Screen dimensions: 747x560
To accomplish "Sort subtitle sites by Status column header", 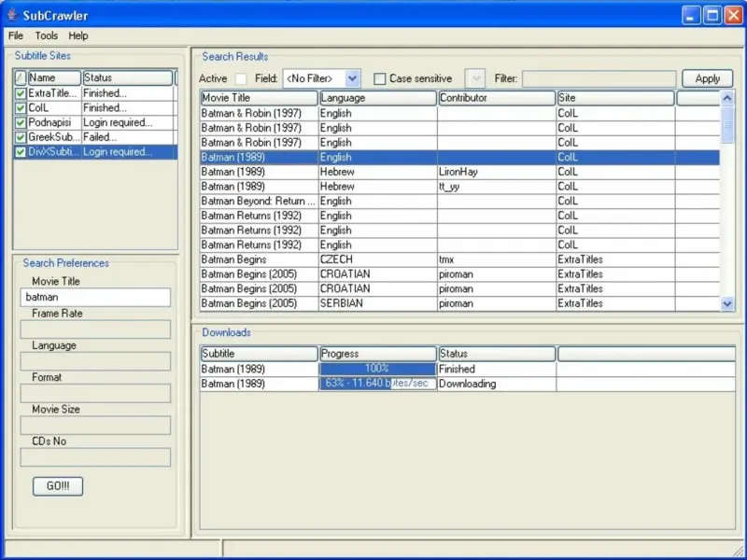I will click(x=127, y=78).
